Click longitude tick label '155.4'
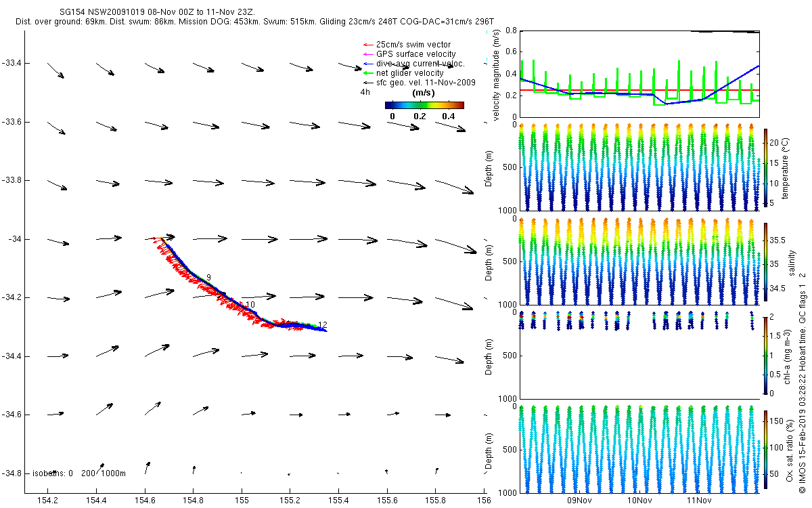 pyautogui.click(x=338, y=501)
